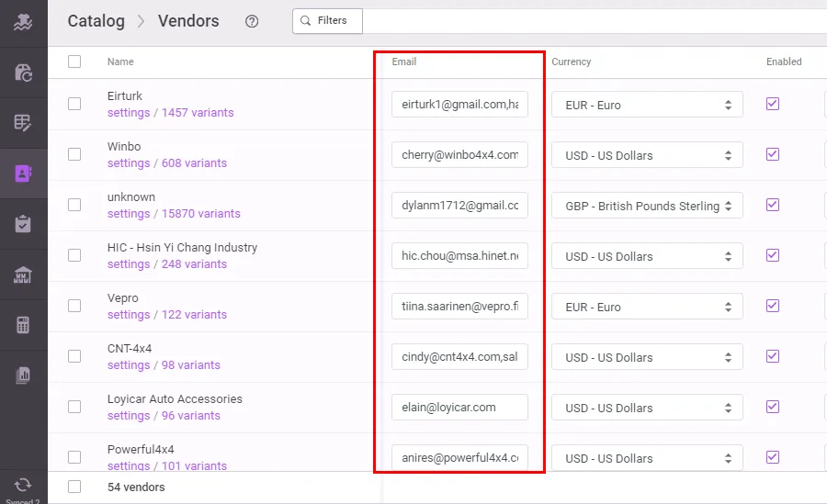The height and width of the screenshot is (504, 827).
Task: Click the magnifier icon in the Filters box
Action: (305, 20)
